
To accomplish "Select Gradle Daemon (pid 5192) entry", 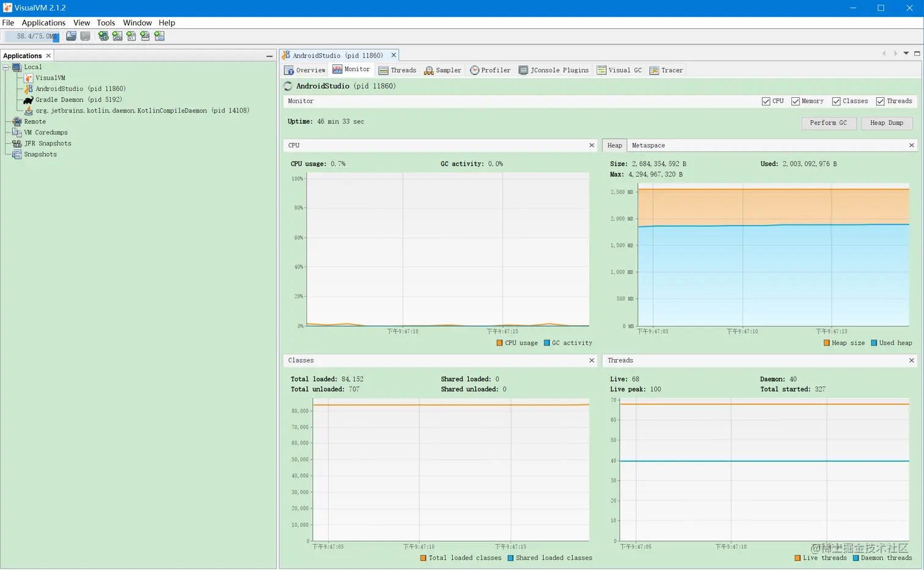I will click(73, 100).
